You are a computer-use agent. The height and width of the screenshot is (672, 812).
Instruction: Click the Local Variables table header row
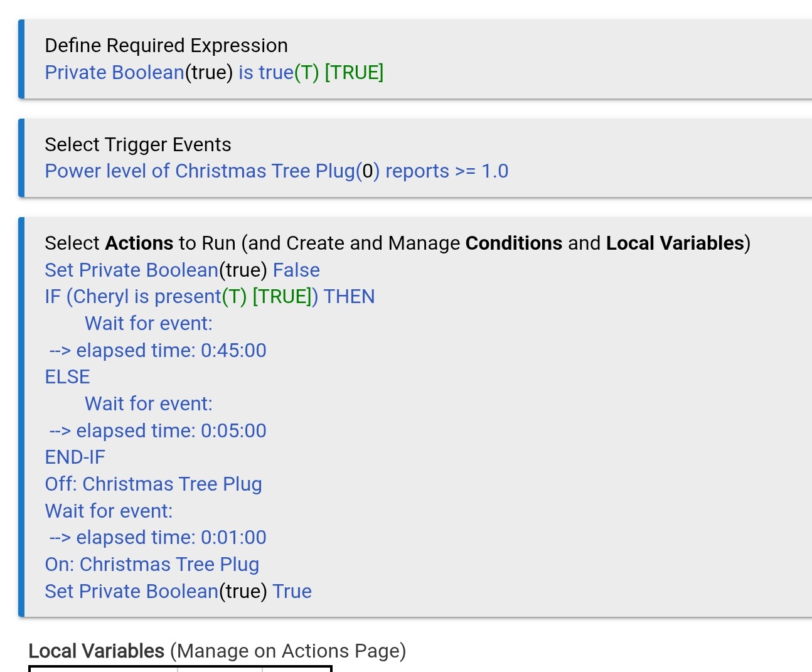[x=180, y=669]
